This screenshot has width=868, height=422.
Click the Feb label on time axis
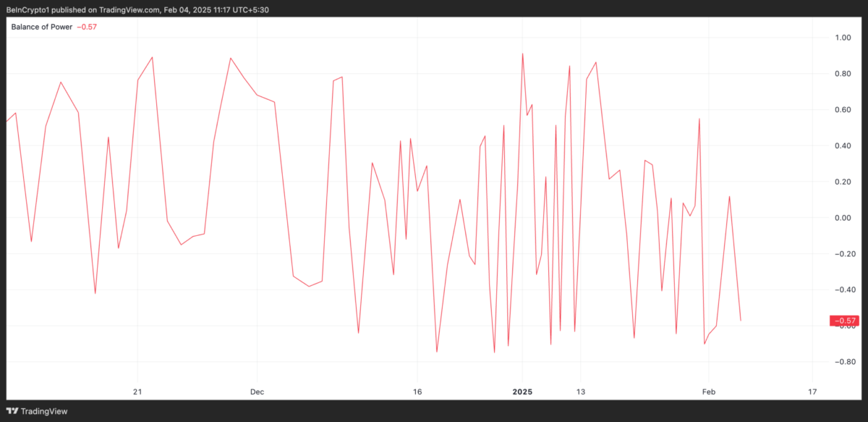709,392
